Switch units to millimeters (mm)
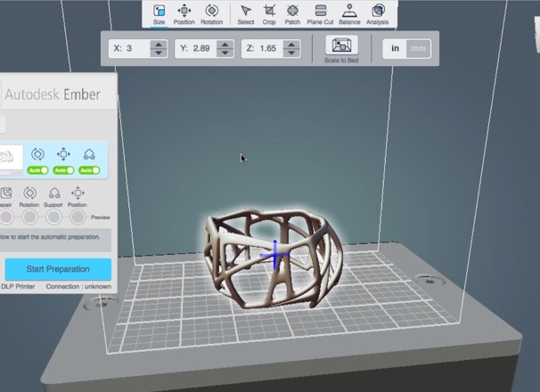 pos(419,49)
